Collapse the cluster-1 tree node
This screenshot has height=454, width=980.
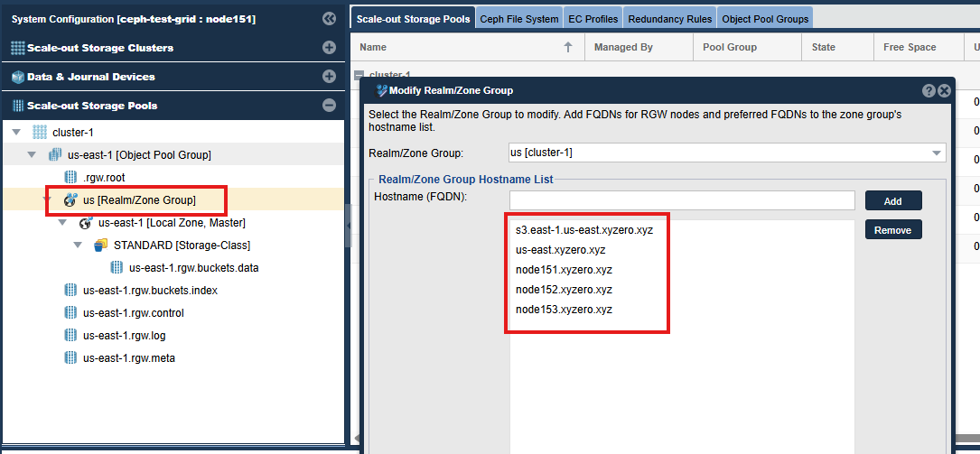tap(17, 133)
